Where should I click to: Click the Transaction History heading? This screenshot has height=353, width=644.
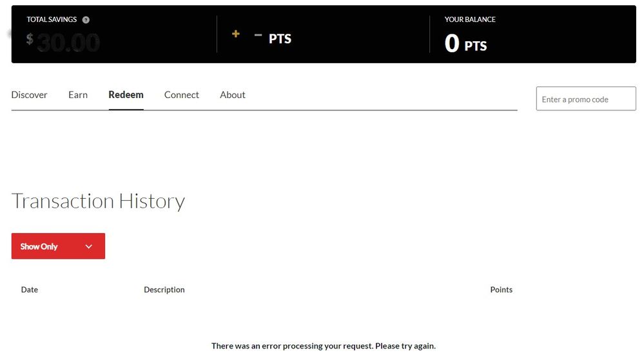point(98,201)
